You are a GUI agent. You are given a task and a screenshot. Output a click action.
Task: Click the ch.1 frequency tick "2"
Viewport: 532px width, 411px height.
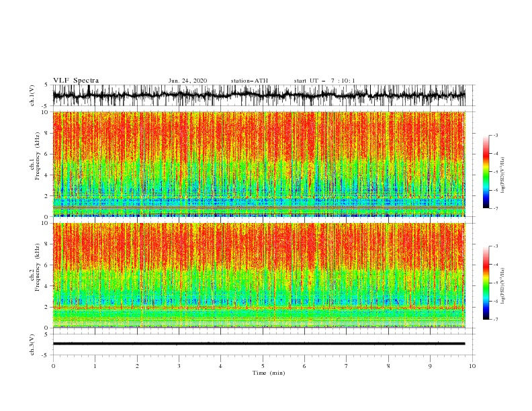pos(47,196)
